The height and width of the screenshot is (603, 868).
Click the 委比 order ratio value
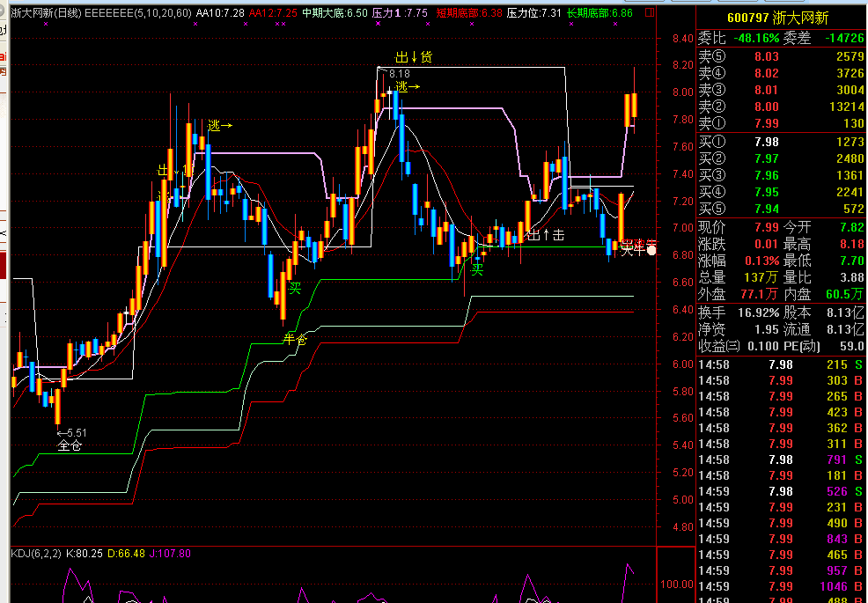pos(758,38)
